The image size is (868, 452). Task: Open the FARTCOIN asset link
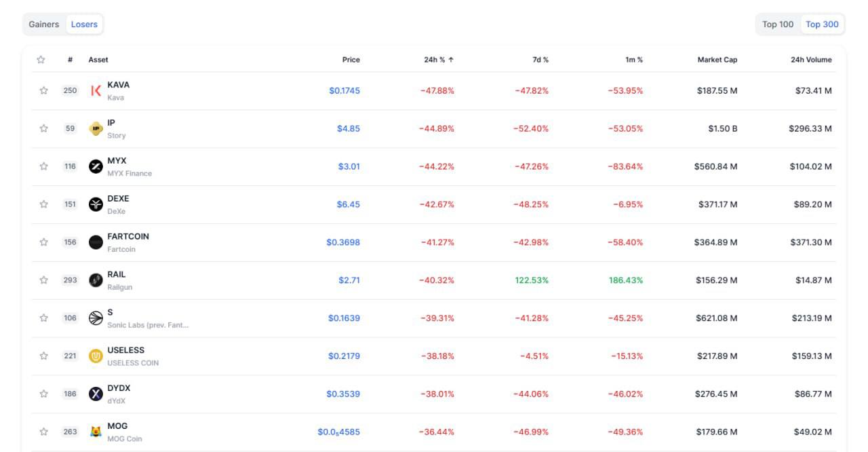(x=128, y=237)
